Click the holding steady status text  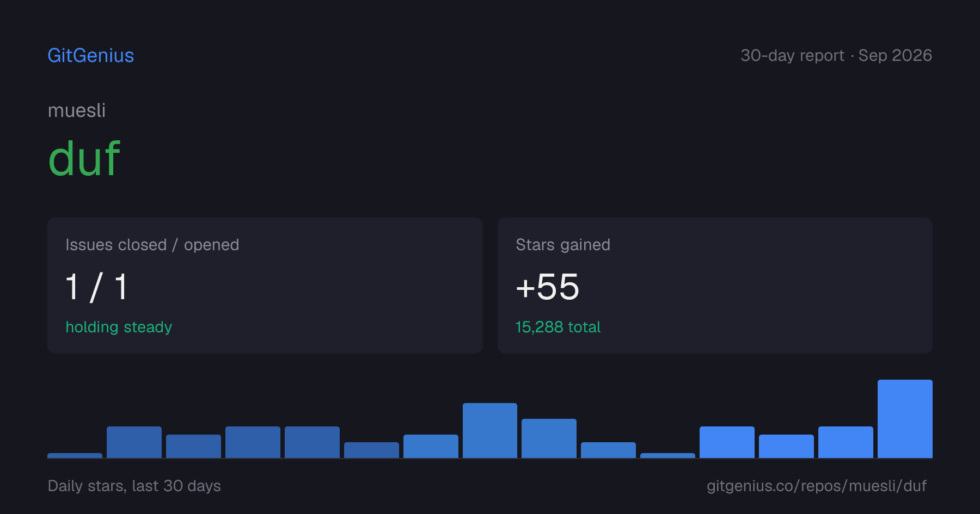pos(119,327)
